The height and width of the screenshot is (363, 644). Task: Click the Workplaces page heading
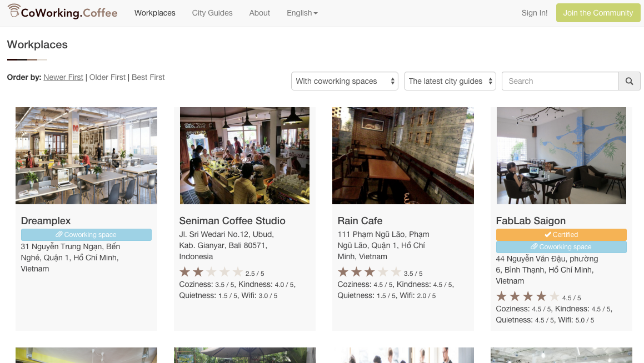pos(37,45)
